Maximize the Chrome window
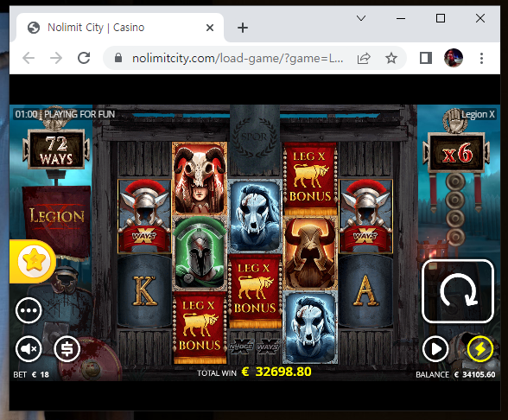Image resolution: width=508 pixels, height=420 pixels. [x=441, y=18]
